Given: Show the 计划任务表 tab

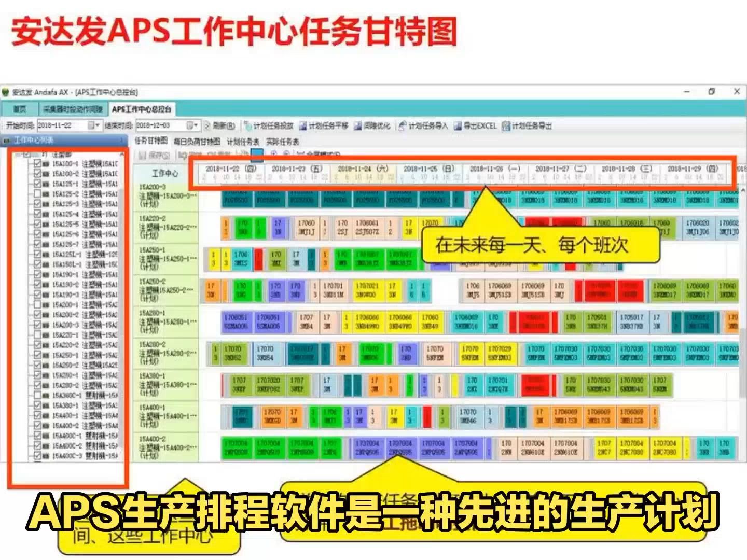Looking at the screenshot, I should (x=243, y=141).
